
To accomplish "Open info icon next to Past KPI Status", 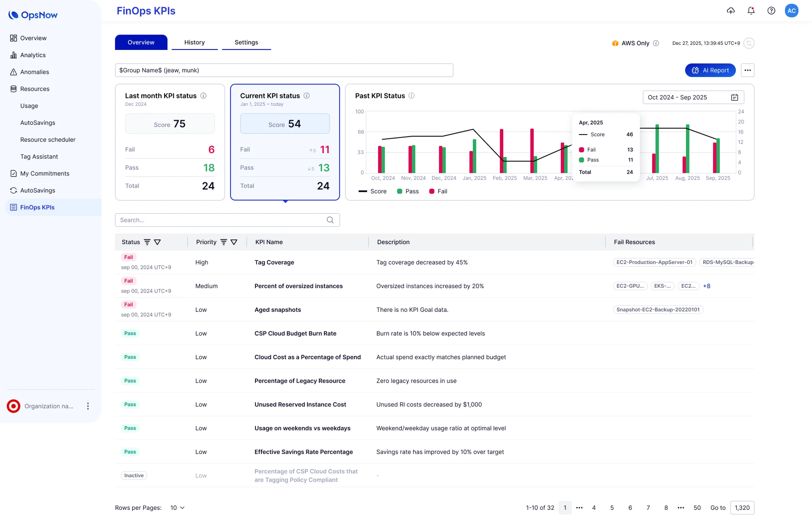I will [x=411, y=96].
